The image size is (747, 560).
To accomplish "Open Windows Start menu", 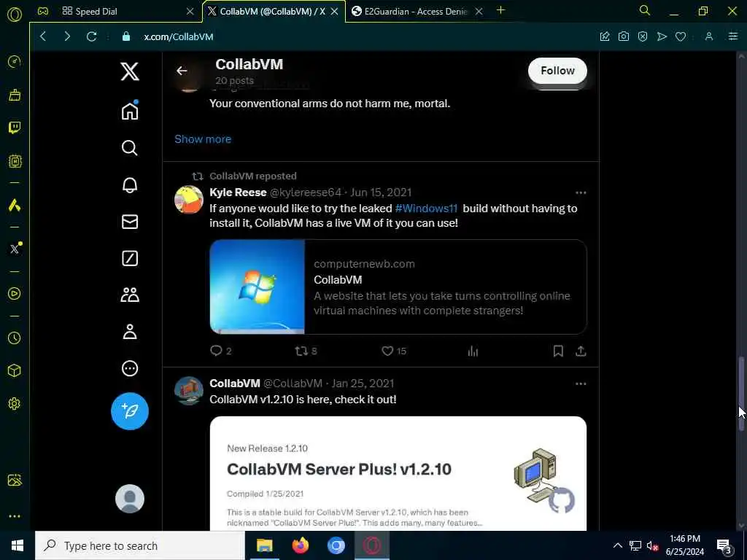I will point(18,545).
